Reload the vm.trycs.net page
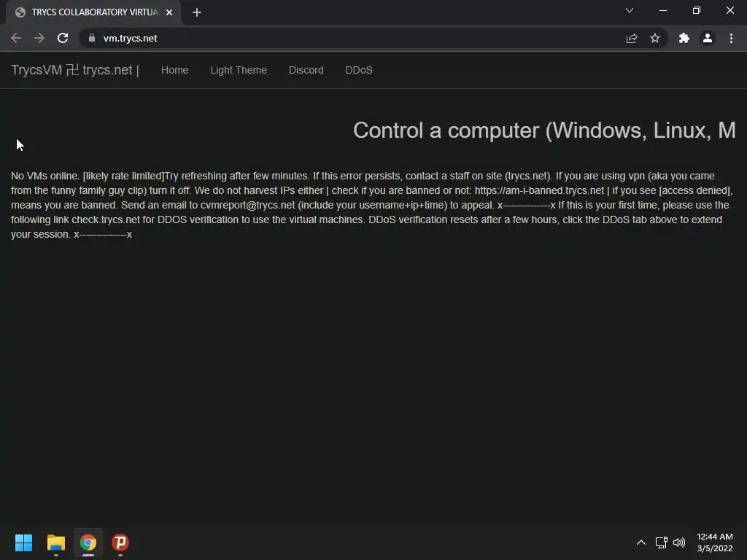This screenshot has width=747, height=560. [63, 38]
